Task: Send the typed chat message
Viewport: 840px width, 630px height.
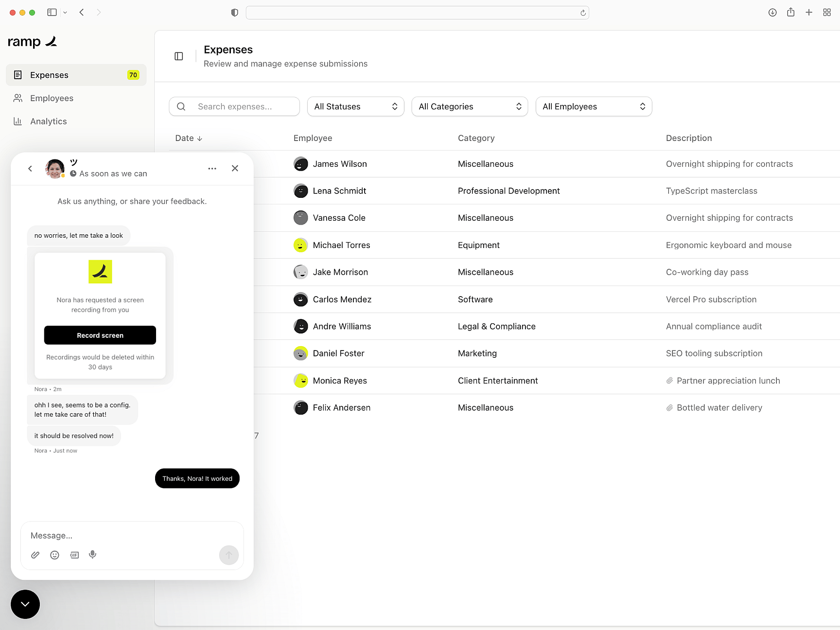Action: tap(228, 555)
